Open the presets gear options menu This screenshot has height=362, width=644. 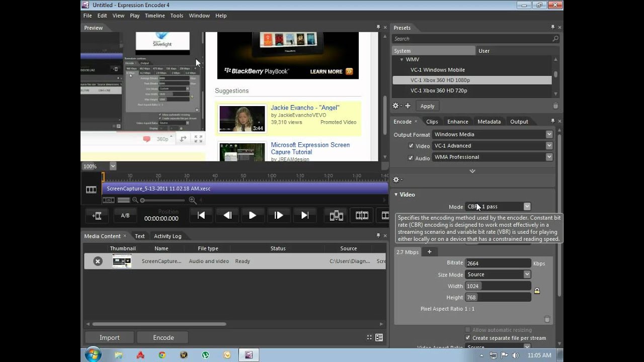point(396,106)
